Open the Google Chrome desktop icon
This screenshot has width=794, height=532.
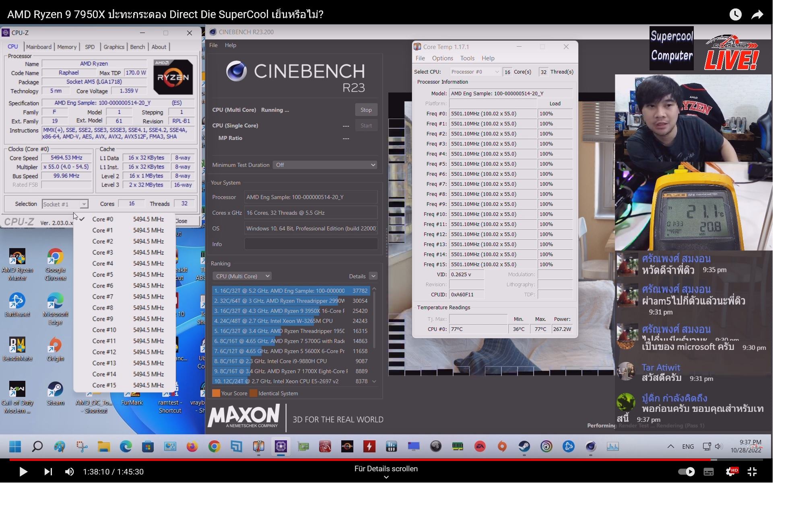pyautogui.click(x=56, y=264)
